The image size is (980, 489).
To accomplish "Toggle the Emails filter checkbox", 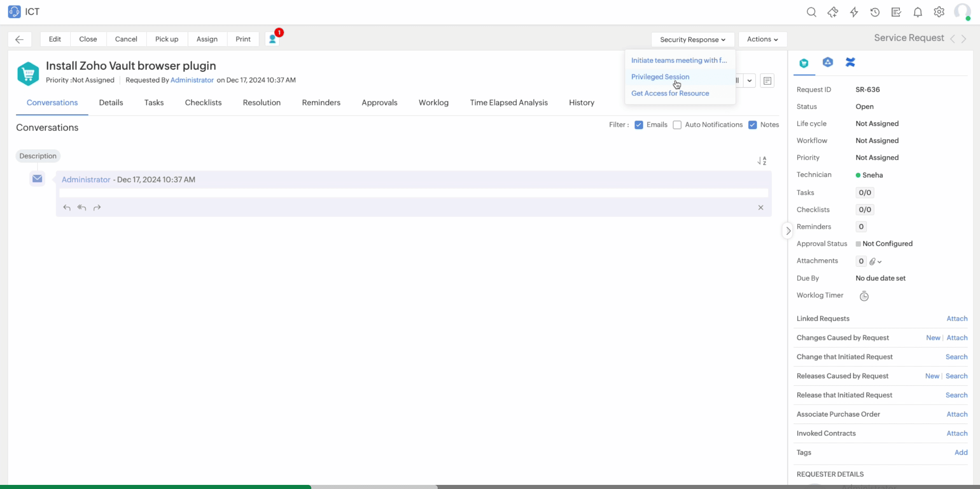I will 638,125.
